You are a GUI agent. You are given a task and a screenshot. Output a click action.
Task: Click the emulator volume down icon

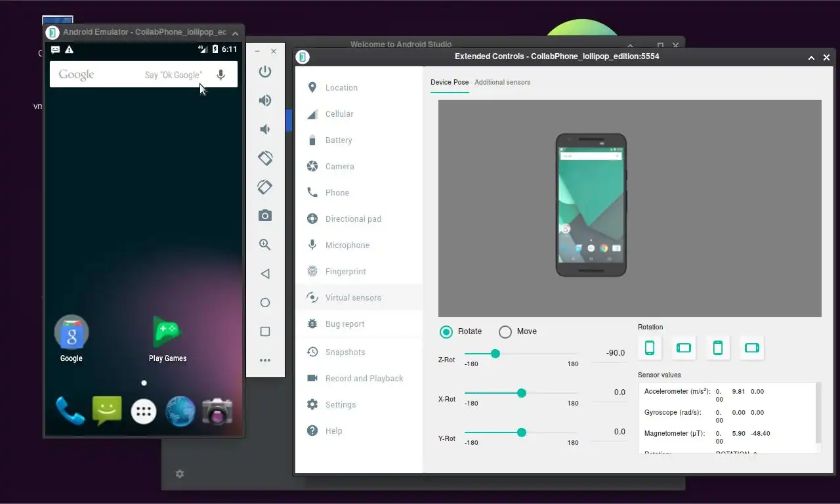click(x=265, y=129)
